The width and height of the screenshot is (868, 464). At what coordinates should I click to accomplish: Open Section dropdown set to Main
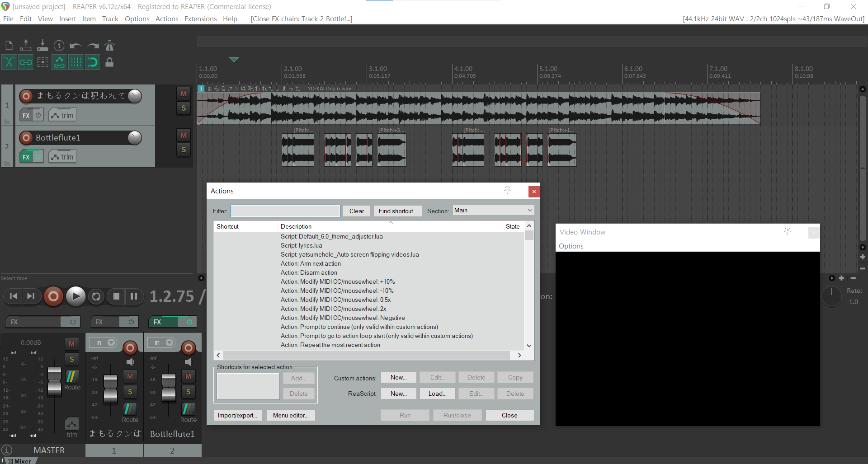[493, 211]
